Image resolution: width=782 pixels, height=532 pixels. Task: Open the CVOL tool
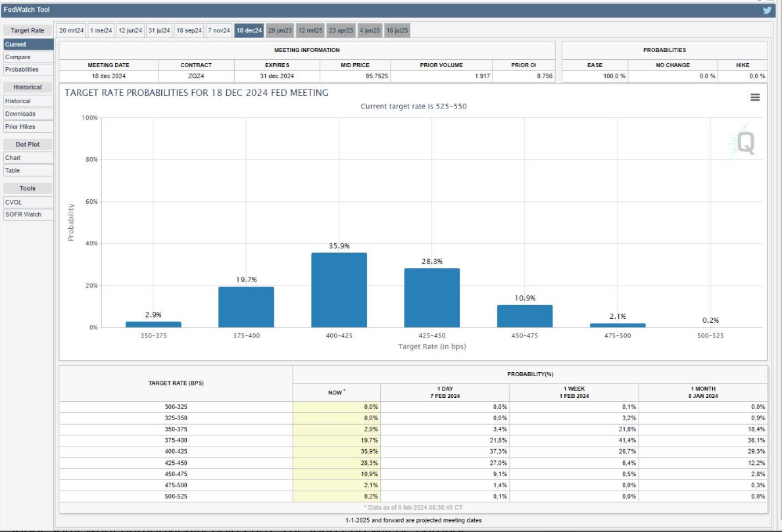[28, 202]
